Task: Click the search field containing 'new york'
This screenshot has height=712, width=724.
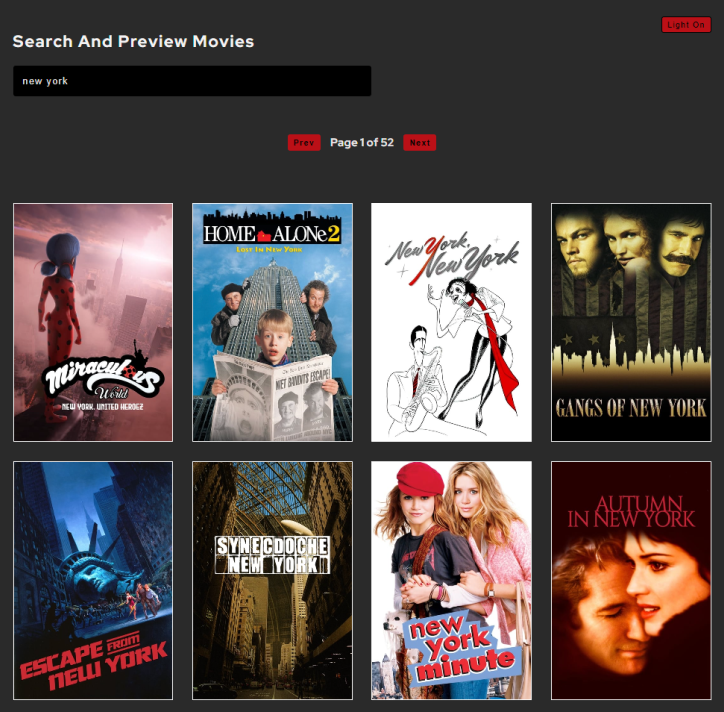Action: 192,81
